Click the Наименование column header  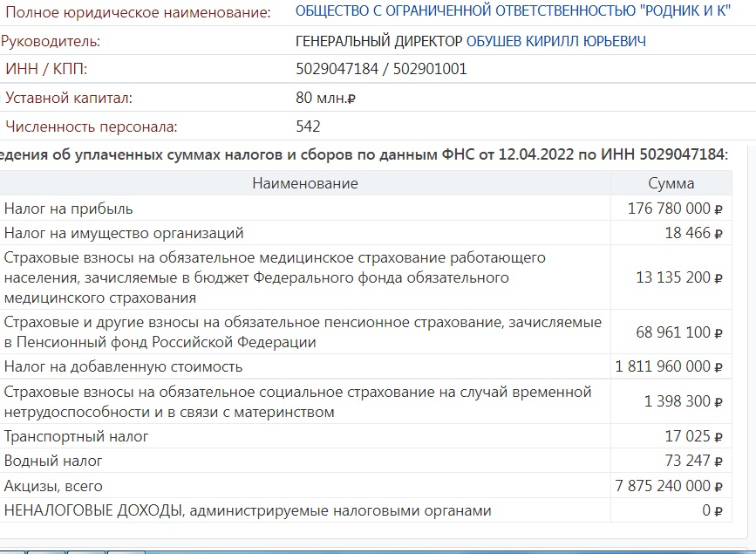click(x=305, y=183)
